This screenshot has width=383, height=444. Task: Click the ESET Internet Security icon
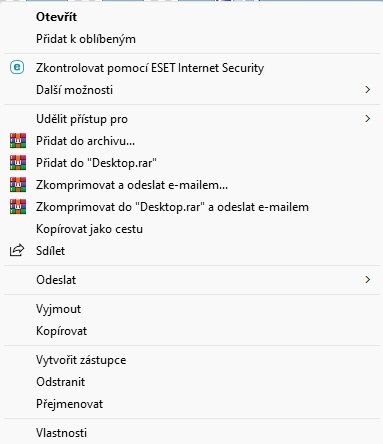(x=17, y=68)
